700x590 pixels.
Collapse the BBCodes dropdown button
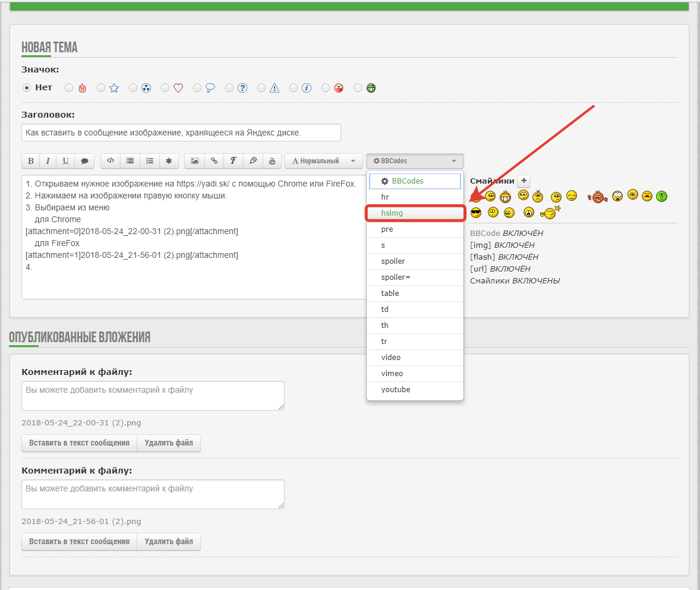pos(415,161)
